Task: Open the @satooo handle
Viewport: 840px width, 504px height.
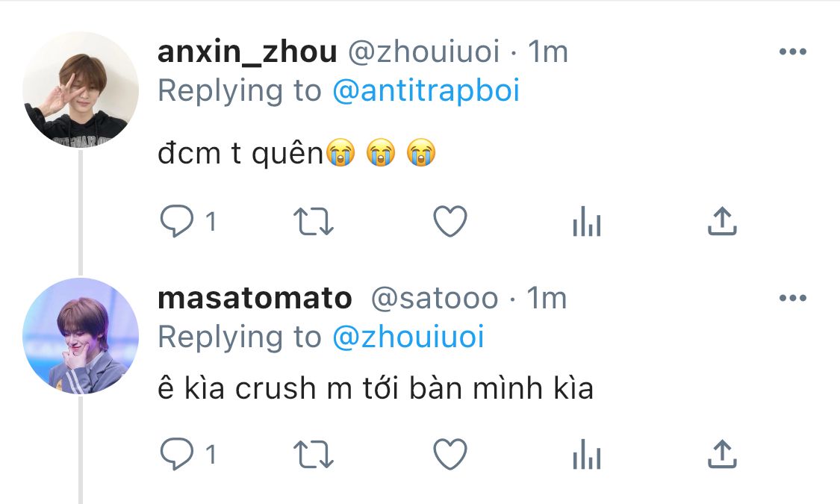Action: pos(434,299)
